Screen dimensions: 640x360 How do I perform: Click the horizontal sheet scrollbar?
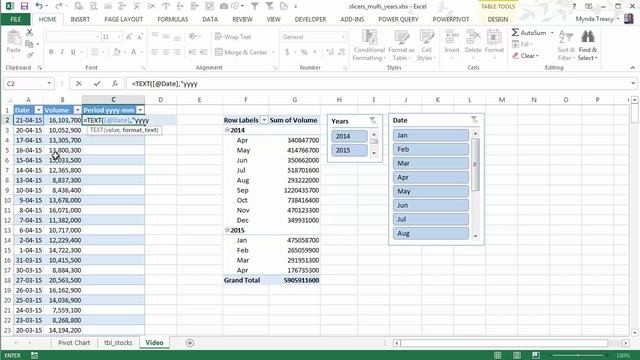[x=504, y=343]
